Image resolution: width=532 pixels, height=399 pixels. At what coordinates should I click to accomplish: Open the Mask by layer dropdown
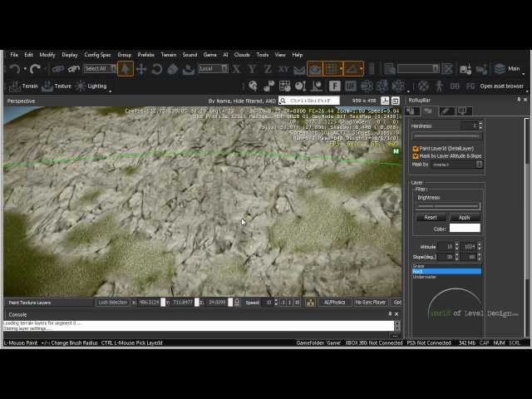click(457, 165)
